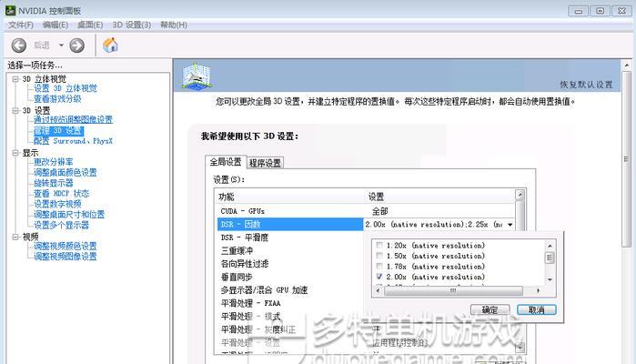The image size is (636, 364).
Task: Switch to the 程序设置 tab
Action: pos(265,163)
